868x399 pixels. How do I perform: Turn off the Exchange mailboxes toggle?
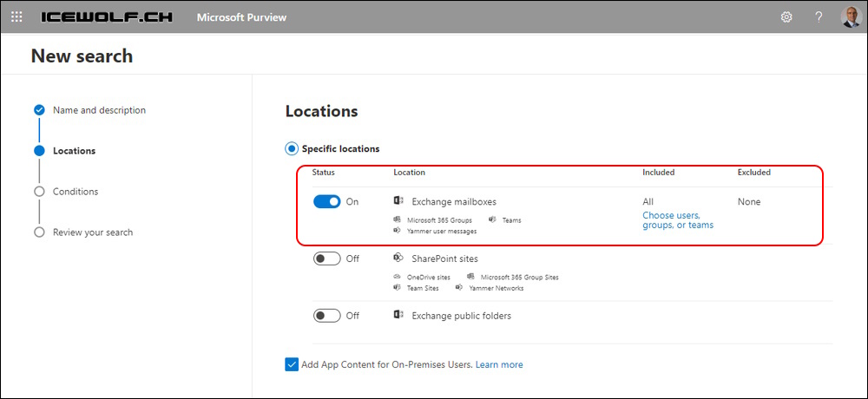(326, 202)
